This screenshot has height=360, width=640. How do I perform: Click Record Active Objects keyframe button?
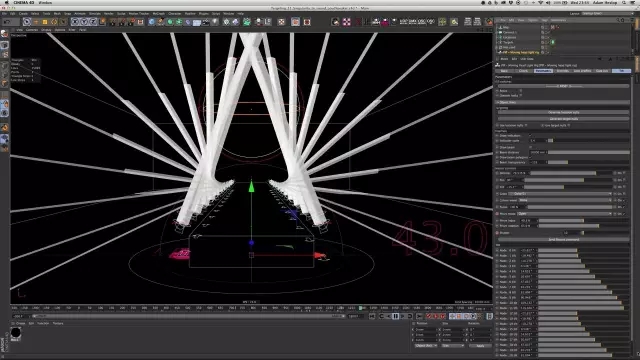429,316
